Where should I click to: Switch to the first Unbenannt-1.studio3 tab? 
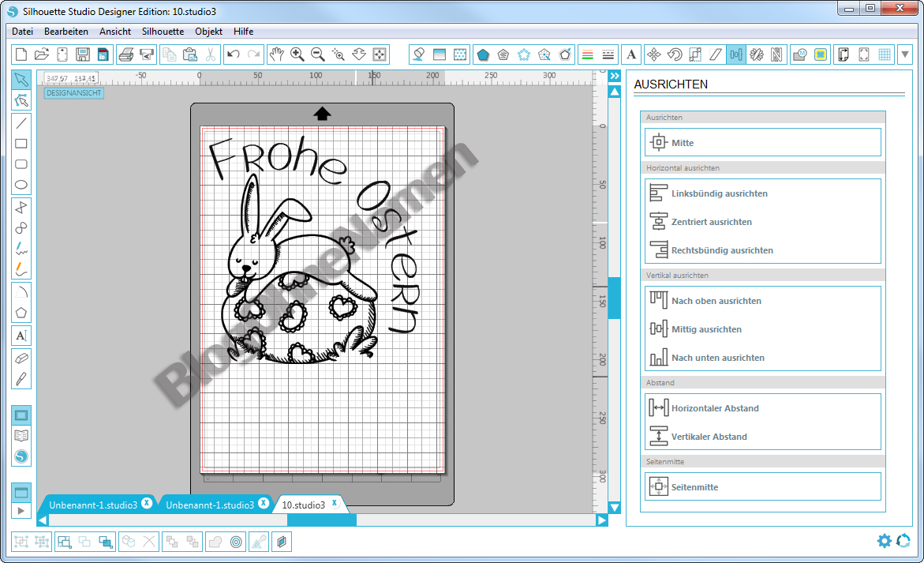click(93, 505)
